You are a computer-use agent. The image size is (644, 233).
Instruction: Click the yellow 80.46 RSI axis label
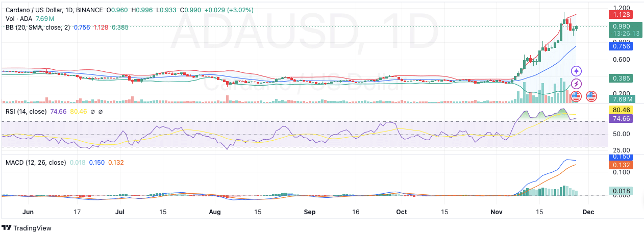point(622,110)
